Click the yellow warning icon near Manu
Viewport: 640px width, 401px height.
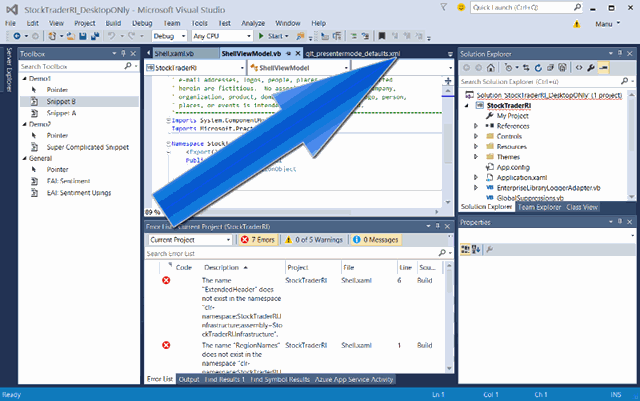pos(576,24)
